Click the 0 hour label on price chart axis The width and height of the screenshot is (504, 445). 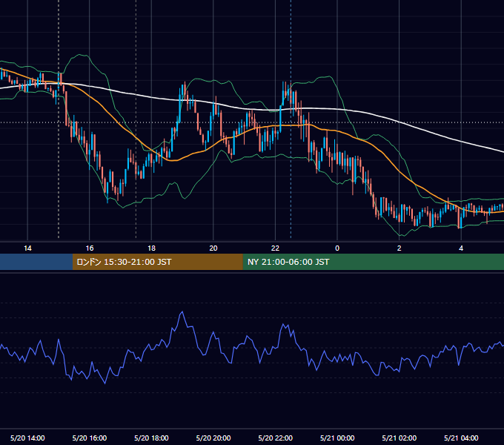coord(337,248)
